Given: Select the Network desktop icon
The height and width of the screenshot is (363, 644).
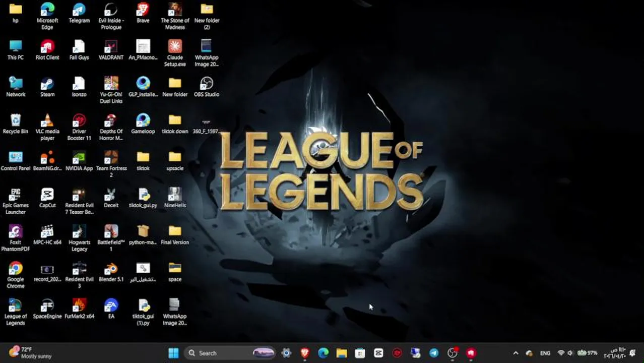Looking at the screenshot, I should 16,87.
